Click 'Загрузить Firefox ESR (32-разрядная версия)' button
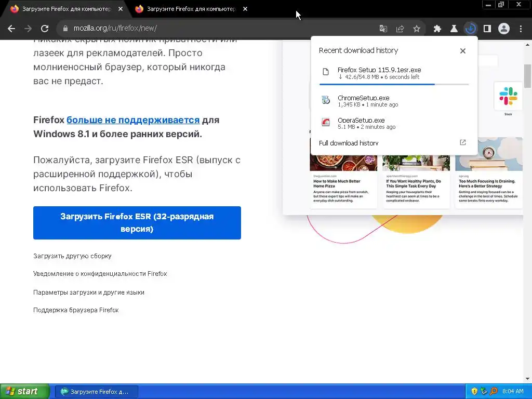This screenshot has height=399, width=532. (x=137, y=223)
